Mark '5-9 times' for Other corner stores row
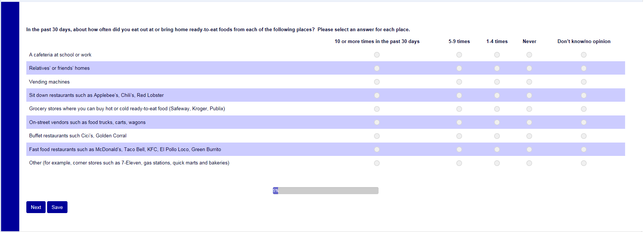644x232 pixels. point(459,163)
